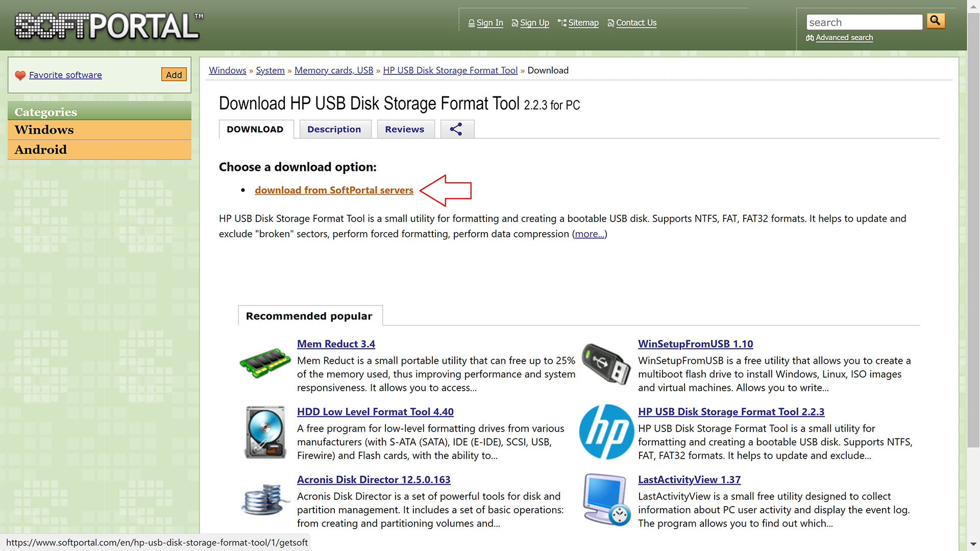Open the Favorite software link
The image size is (980, 551).
65,75
